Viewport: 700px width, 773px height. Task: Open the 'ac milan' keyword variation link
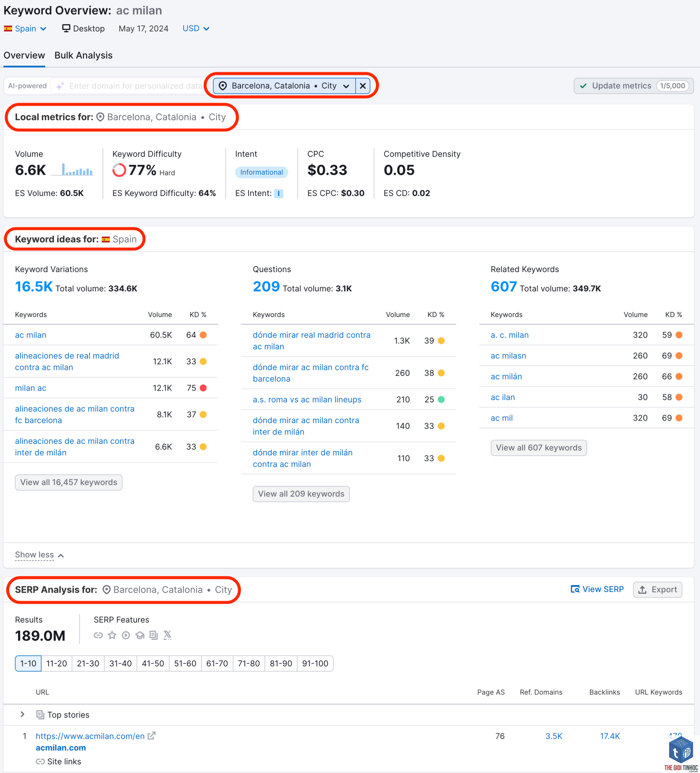(x=31, y=335)
